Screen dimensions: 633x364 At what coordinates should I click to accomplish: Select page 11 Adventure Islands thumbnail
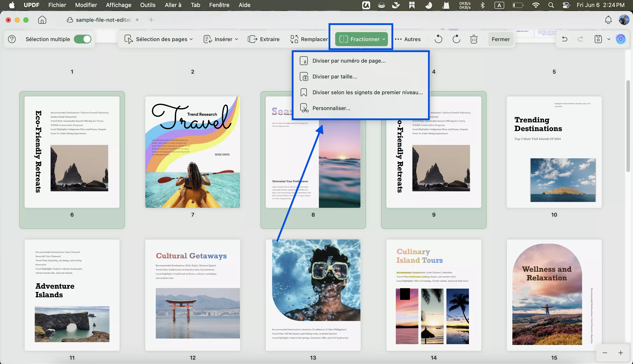pyautogui.click(x=72, y=295)
